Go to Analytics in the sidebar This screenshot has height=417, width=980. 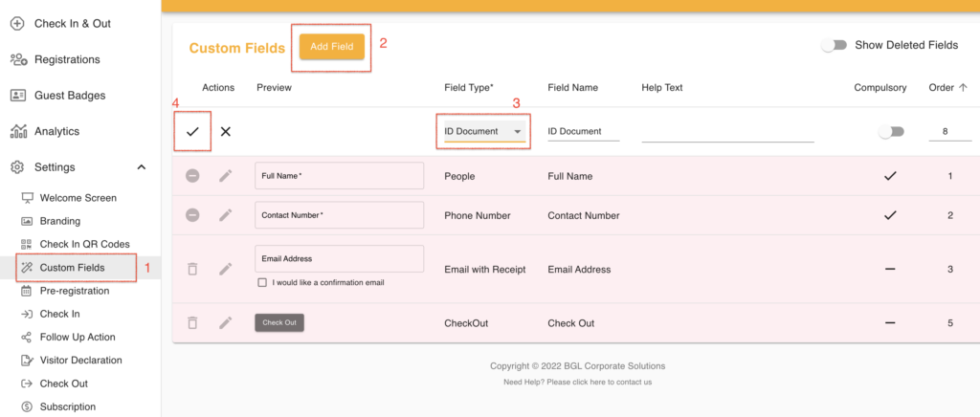pyautogui.click(x=56, y=131)
